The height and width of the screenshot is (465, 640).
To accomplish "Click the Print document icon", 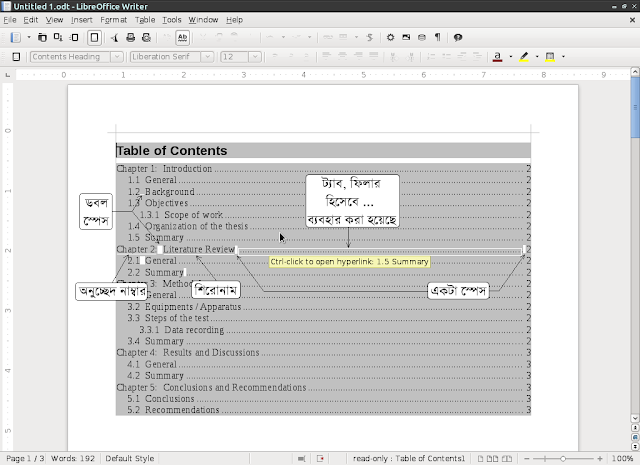I will (x=131, y=38).
